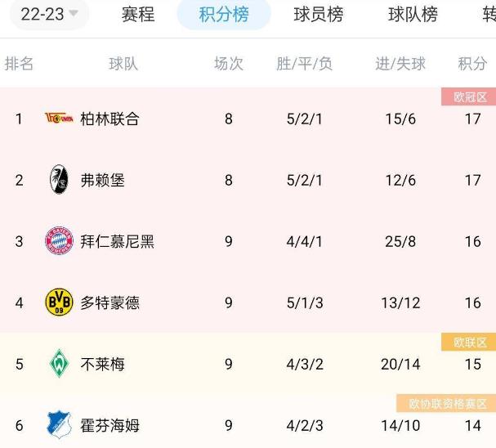
Task: Click the Hoffenheim club crest
Action: 59,424
